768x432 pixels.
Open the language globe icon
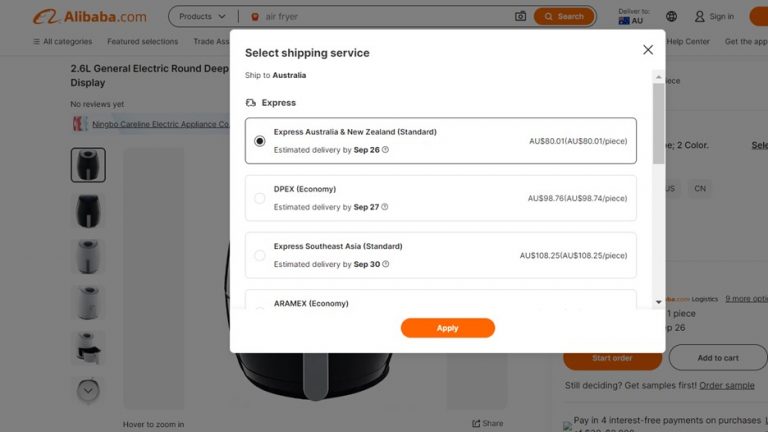pos(671,16)
